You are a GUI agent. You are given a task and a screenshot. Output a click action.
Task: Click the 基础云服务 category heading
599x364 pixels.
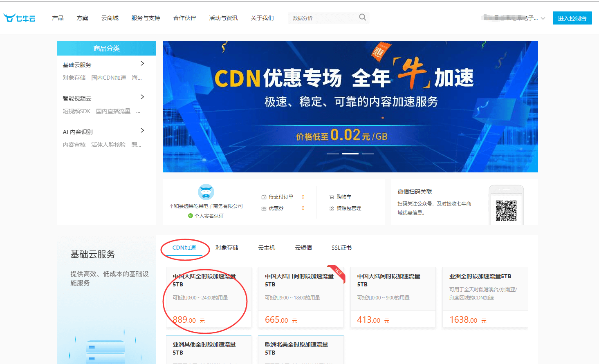[x=77, y=65]
